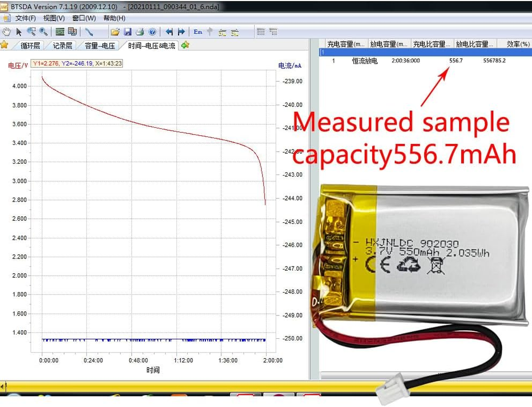532x407 pixels.
Task: Switch language using the En icon
Action: pyautogui.click(x=198, y=32)
